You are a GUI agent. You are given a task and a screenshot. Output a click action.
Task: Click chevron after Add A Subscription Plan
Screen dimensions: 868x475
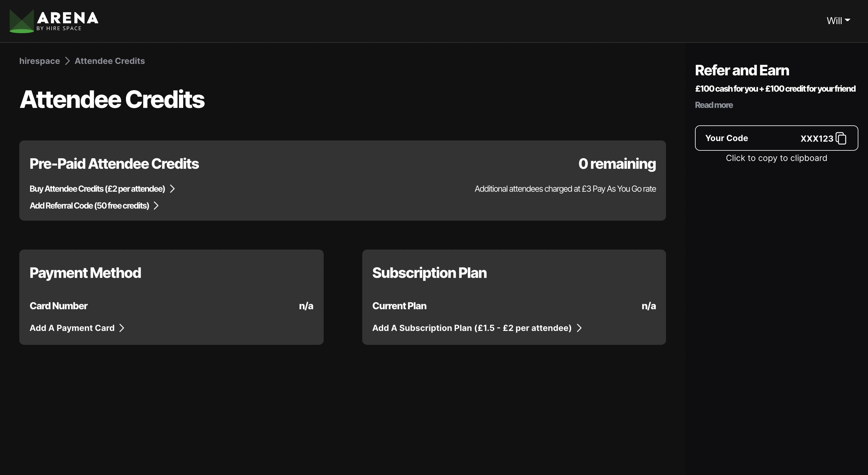(x=579, y=328)
